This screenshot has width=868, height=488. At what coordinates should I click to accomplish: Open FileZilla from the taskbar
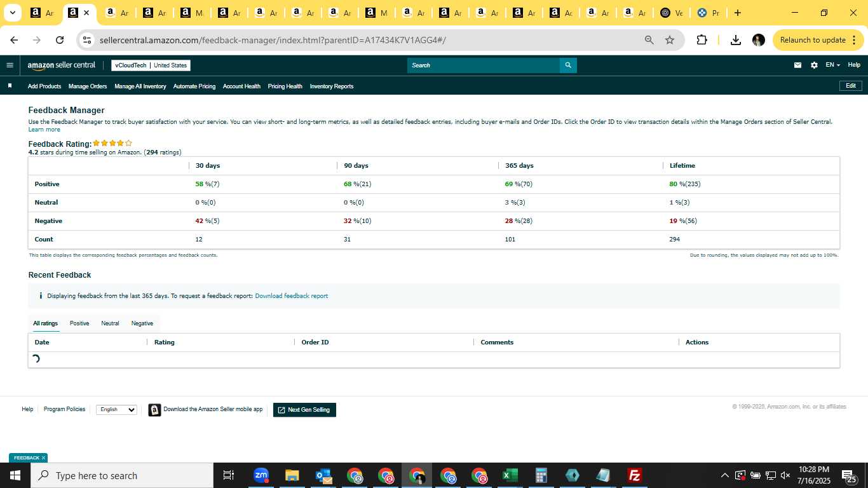[634, 475]
